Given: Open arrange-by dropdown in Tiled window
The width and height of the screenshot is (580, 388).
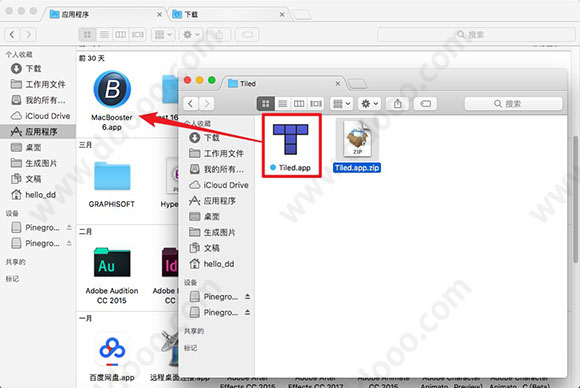Looking at the screenshot, I should point(341,104).
